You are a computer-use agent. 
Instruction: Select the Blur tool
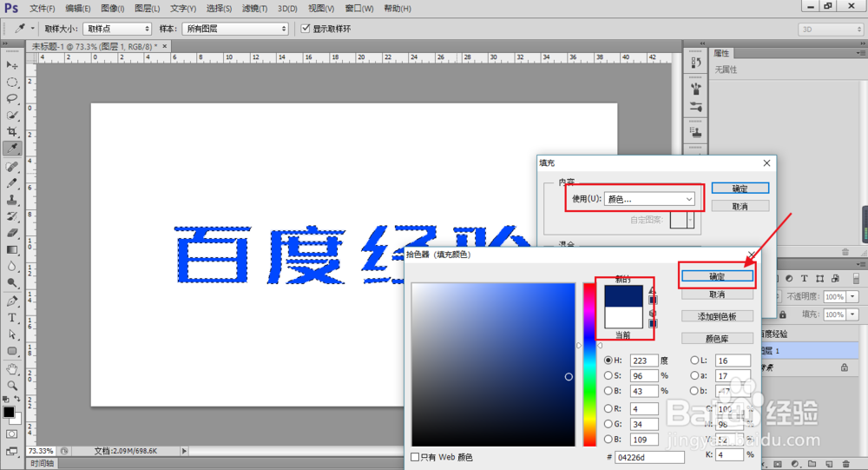(11, 267)
